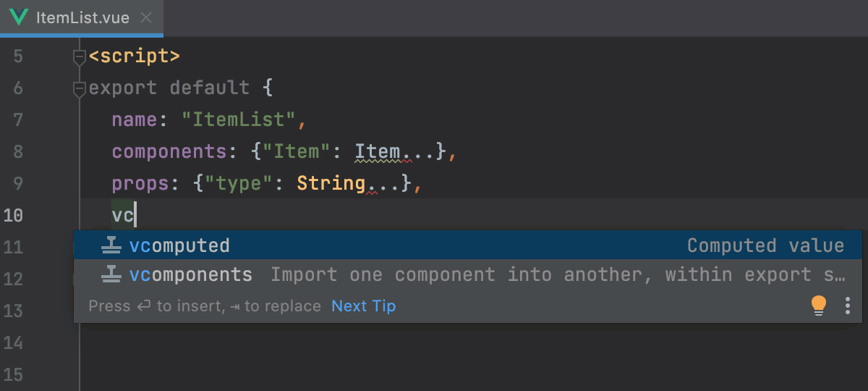Close the ItemList.vue tab
This screenshot has width=868, height=391.
(x=146, y=17)
